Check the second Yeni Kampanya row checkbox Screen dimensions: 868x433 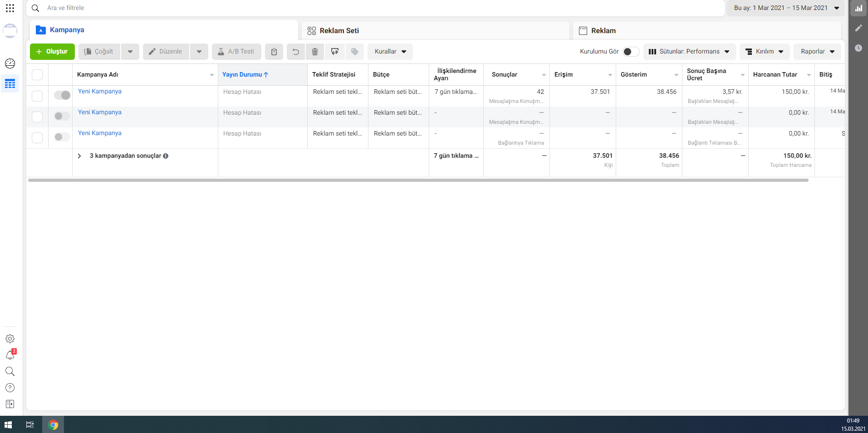point(37,117)
